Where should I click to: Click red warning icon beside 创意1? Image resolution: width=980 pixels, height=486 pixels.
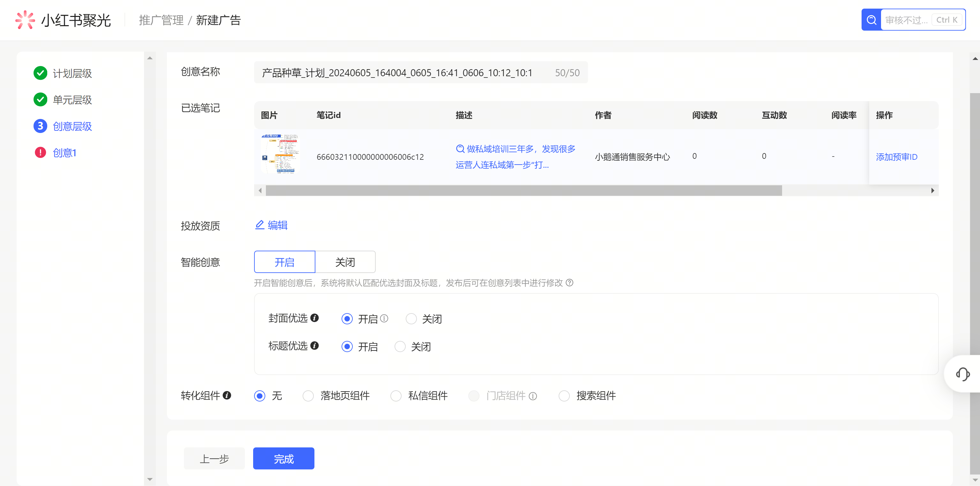(x=40, y=152)
